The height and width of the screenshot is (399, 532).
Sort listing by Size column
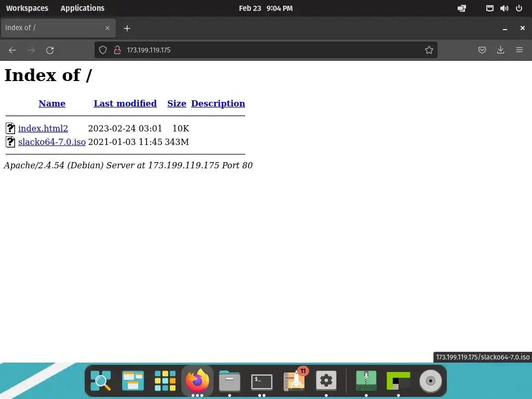tap(177, 103)
